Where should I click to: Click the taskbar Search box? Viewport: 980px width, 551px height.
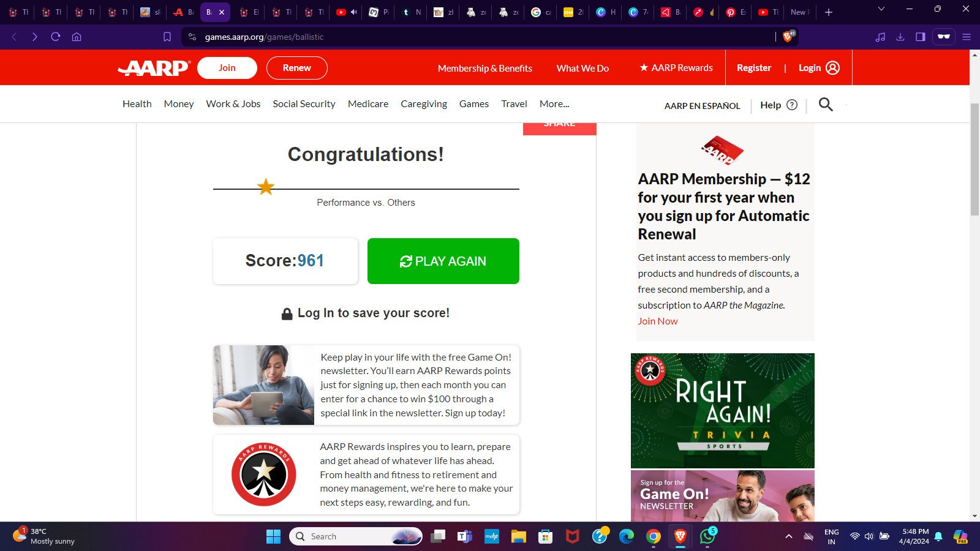tap(356, 537)
